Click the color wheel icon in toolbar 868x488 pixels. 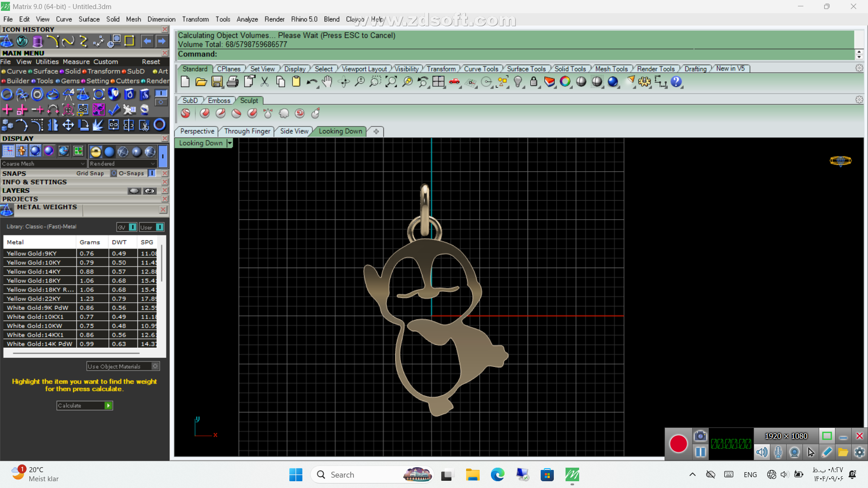point(565,82)
